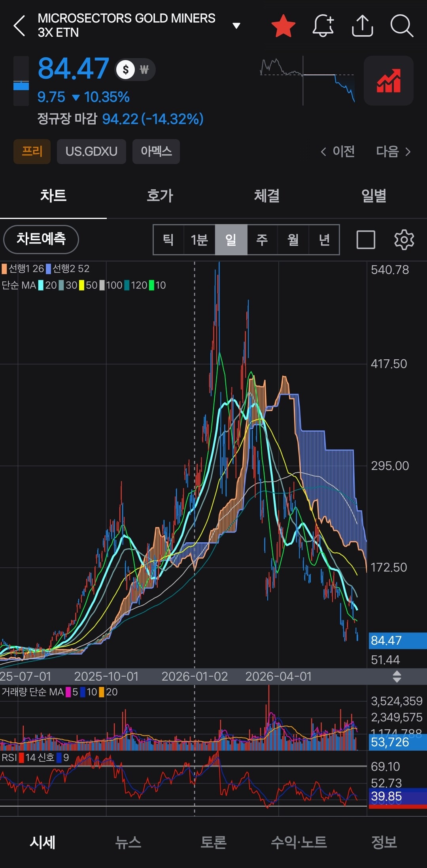Tap the 프리 pre-market tag
This screenshot has width=427, height=868.
[x=32, y=151]
